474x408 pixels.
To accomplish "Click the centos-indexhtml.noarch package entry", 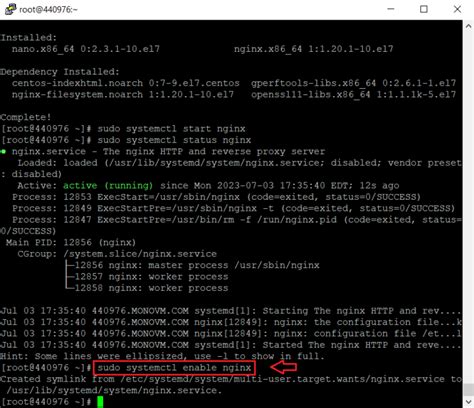I will point(126,83).
